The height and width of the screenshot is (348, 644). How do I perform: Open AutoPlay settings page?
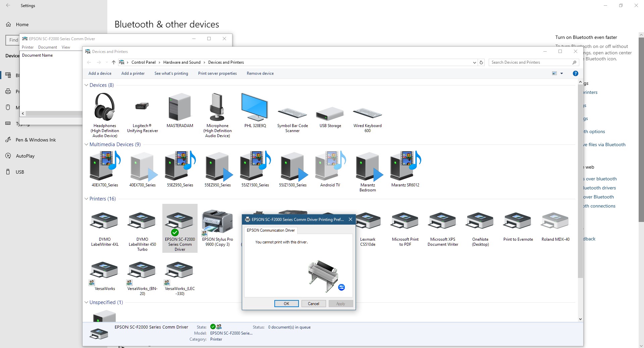tap(25, 156)
